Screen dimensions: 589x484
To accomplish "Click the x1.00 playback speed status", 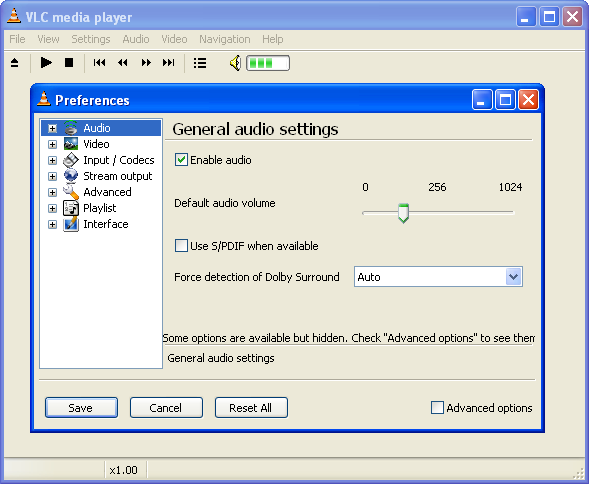I will pos(124,470).
